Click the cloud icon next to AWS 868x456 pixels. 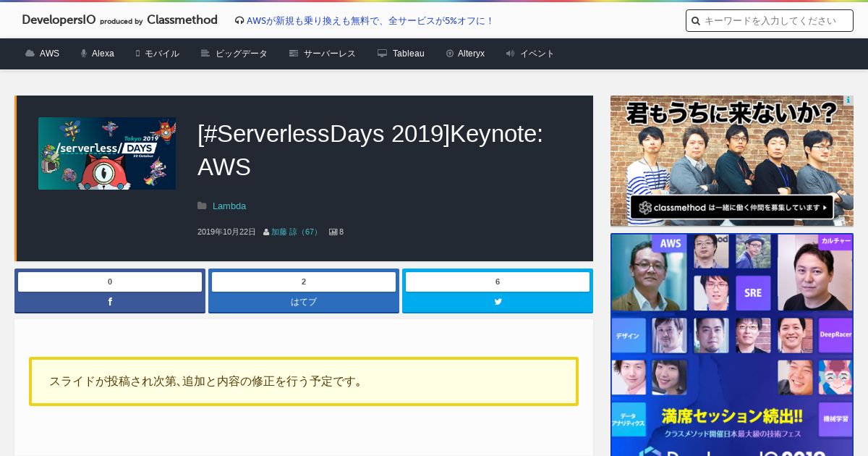tap(30, 54)
